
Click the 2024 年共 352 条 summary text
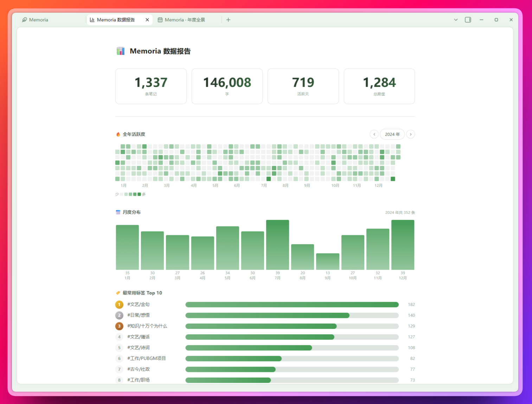(x=400, y=212)
